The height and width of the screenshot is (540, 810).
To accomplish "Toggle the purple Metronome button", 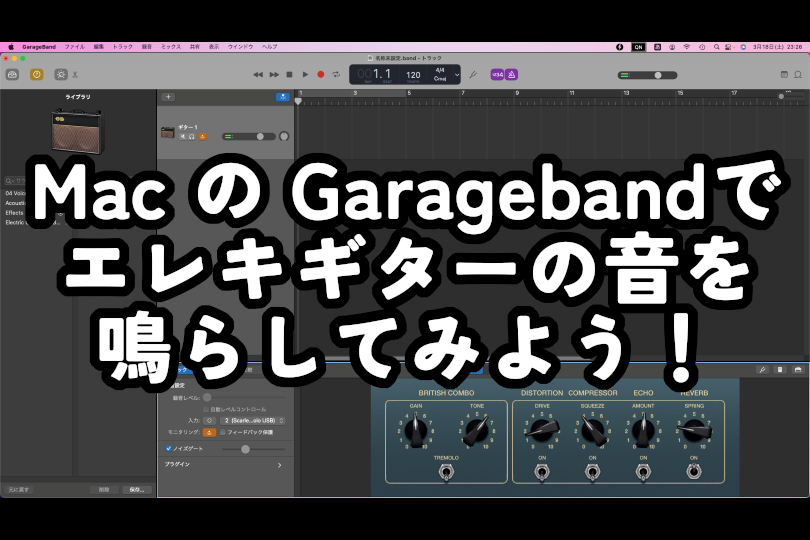I will 511,74.
